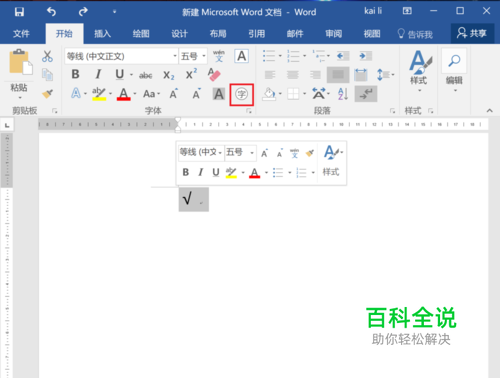
Task: Redo the last action
Action: click(x=83, y=12)
